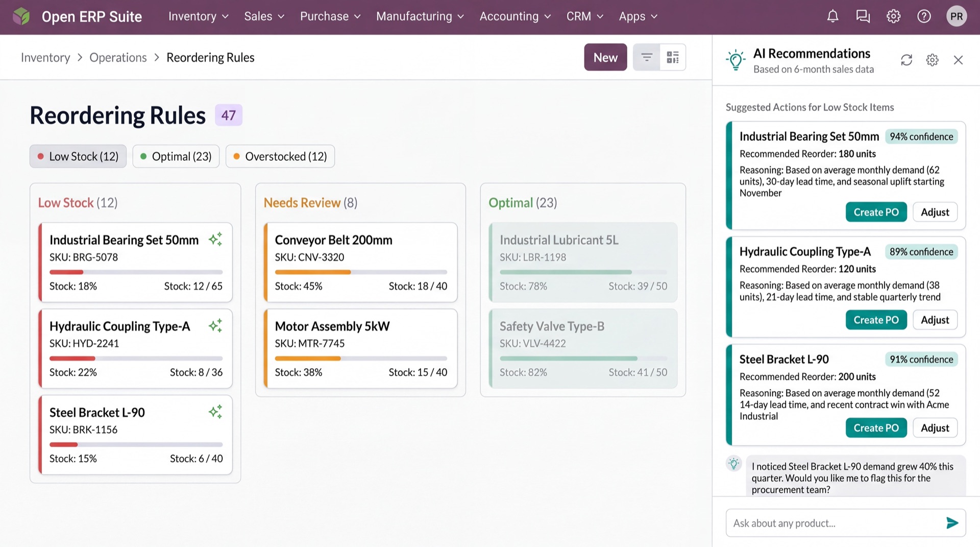Click the Optimal (23) column header
The height and width of the screenshot is (547, 980).
(x=523, y=203)
